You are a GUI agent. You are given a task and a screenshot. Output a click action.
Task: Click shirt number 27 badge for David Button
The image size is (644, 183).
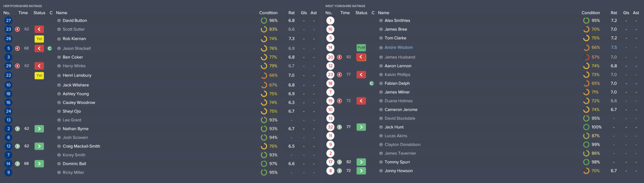point(8,20)
